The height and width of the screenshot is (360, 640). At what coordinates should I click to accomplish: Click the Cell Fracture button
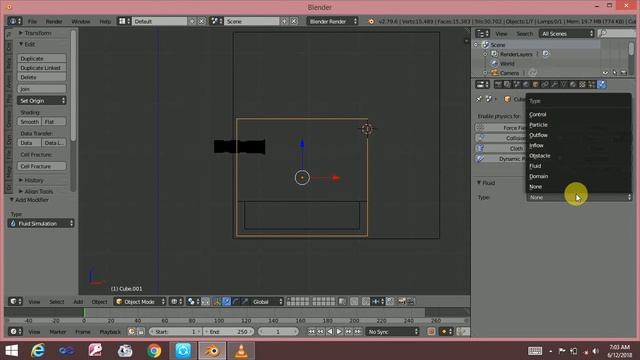tap(42, 166)
